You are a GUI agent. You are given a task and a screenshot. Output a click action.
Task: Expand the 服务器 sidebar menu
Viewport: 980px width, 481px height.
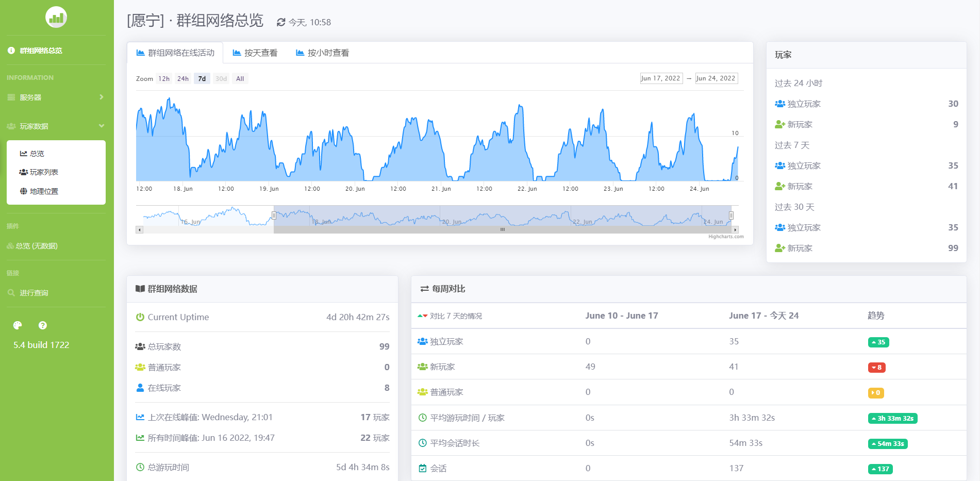(56, 97)
